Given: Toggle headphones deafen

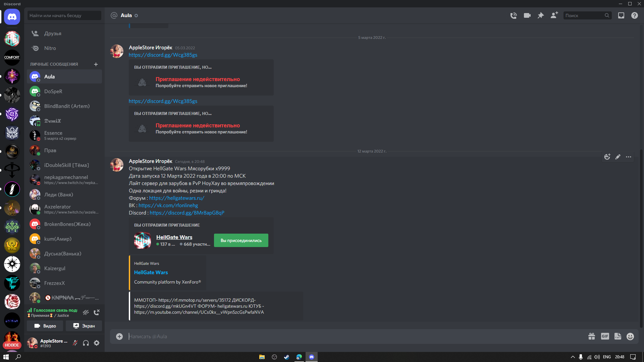Looking at the screenshot, I should (86, 343).
